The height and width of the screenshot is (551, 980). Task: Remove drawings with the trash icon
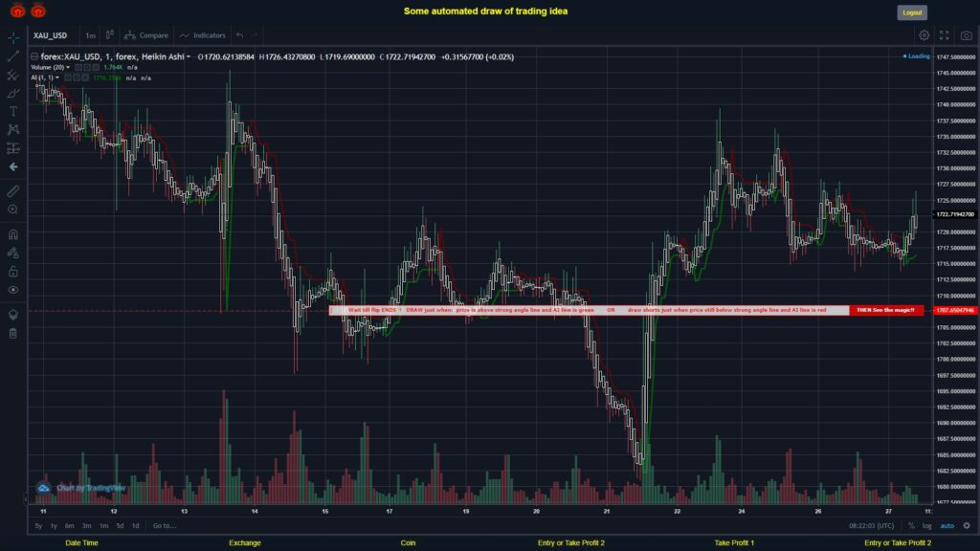pyautogui.click(x=13, y=333)
